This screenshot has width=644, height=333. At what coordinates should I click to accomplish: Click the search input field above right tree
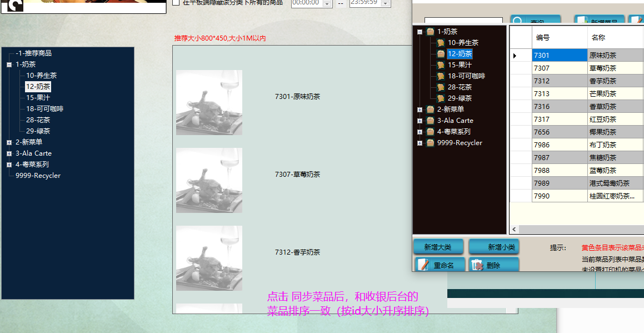click(463, 21)
